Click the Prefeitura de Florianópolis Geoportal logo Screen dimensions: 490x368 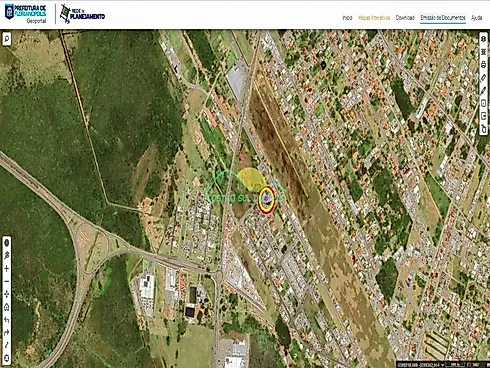[26, 14]
